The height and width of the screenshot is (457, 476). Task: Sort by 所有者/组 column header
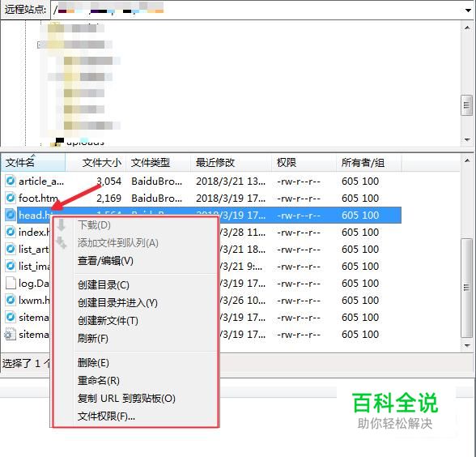coord(369,163)
